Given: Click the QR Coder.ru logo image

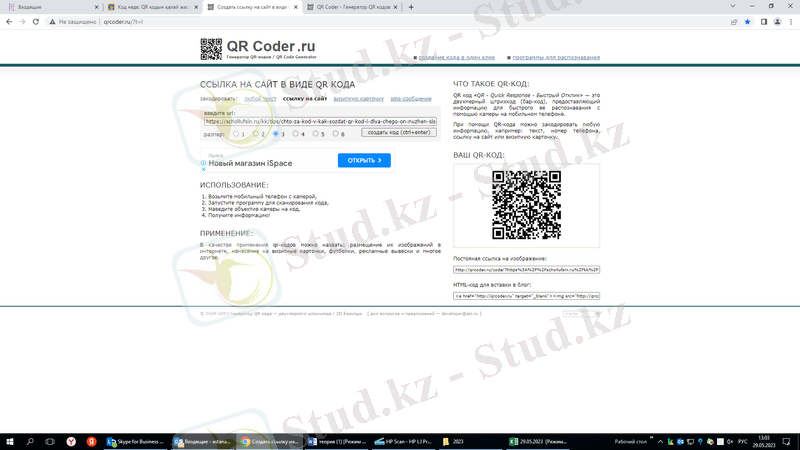Looking at the screenshot, I should (211, 49).
